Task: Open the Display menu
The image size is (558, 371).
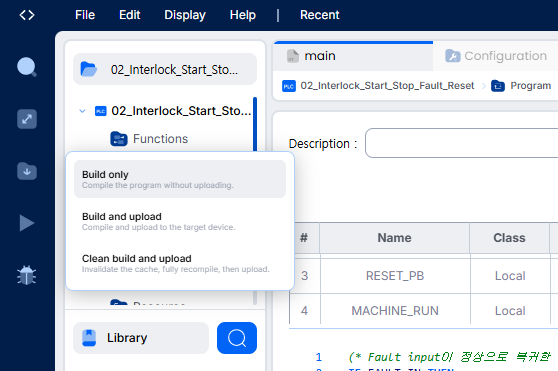Action: coord(185,15)
